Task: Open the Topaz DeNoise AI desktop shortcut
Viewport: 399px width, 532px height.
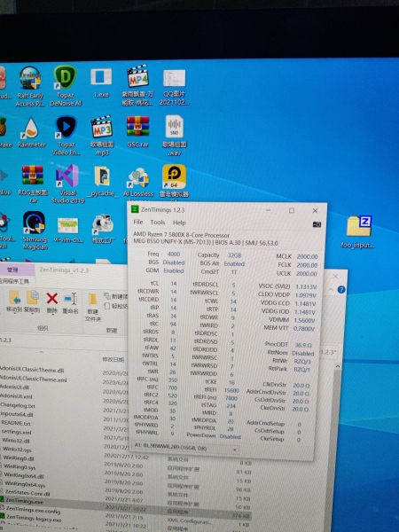Action: tap(65, 86)
